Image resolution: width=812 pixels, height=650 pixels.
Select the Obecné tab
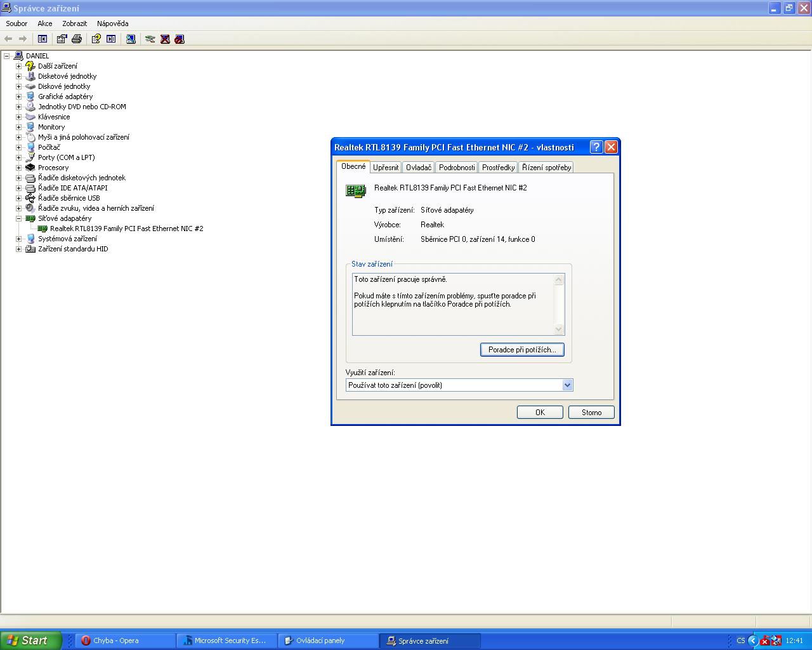click(x=353, y=166)
